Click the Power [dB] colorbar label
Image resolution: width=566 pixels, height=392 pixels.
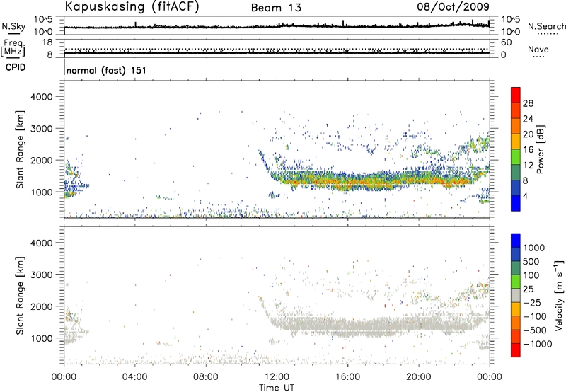pyautogui.click(x=540, y=149)
